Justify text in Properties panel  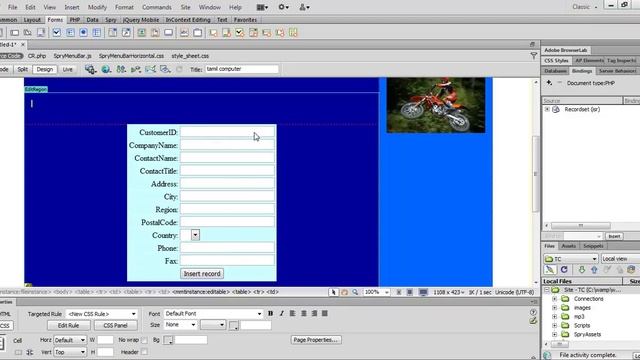point(325,313)
